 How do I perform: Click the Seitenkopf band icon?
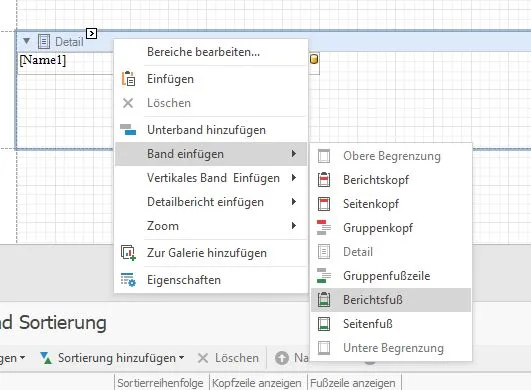324,204
